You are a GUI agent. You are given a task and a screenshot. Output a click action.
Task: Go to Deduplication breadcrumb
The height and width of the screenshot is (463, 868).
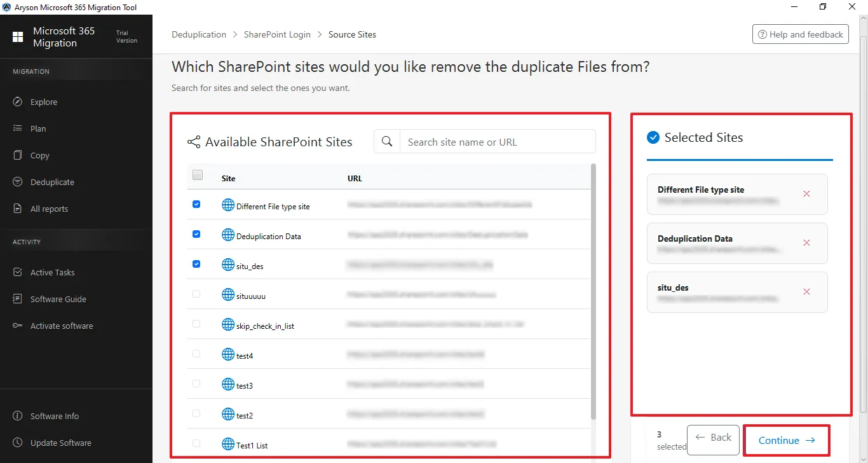click(x=199, y=34)
